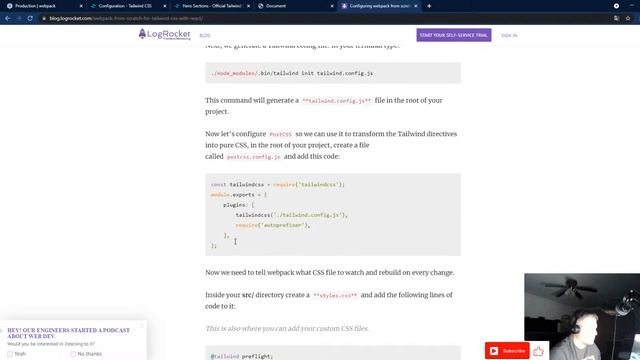640x360 pixels.
Task: Click 'This is also where' italic note
Action: click(287, 329)
